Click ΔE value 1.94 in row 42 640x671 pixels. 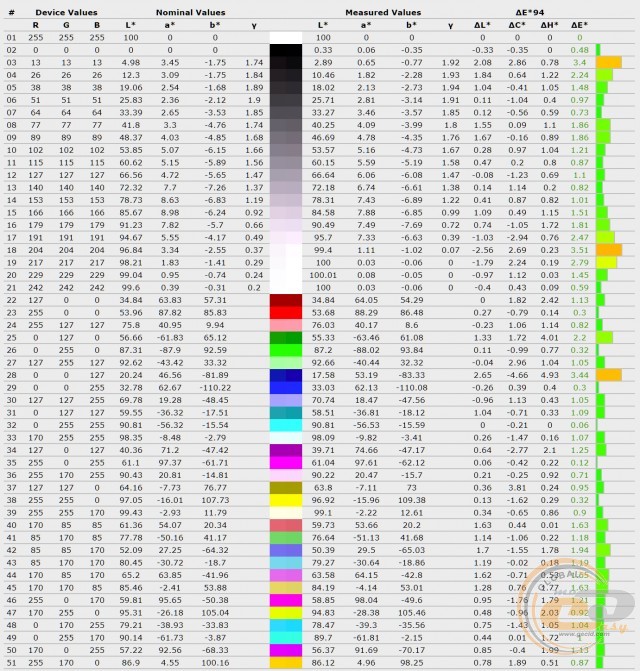point(579,550)
